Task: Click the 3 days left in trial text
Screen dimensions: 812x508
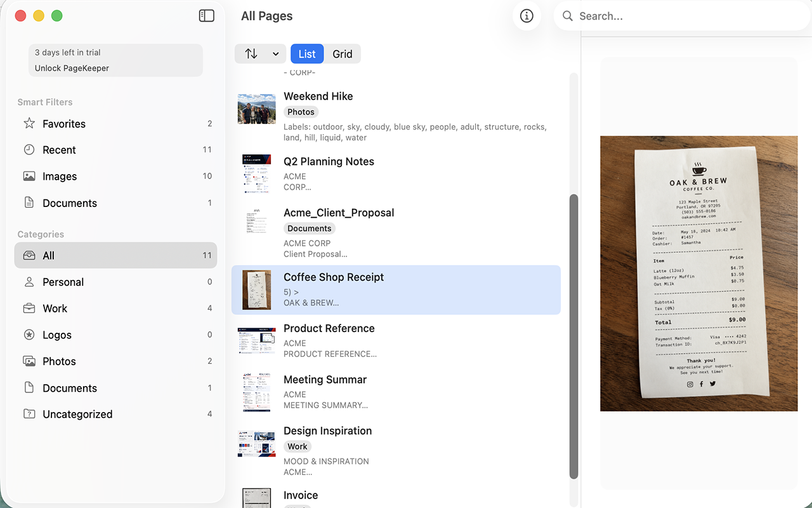Action: 67,53
